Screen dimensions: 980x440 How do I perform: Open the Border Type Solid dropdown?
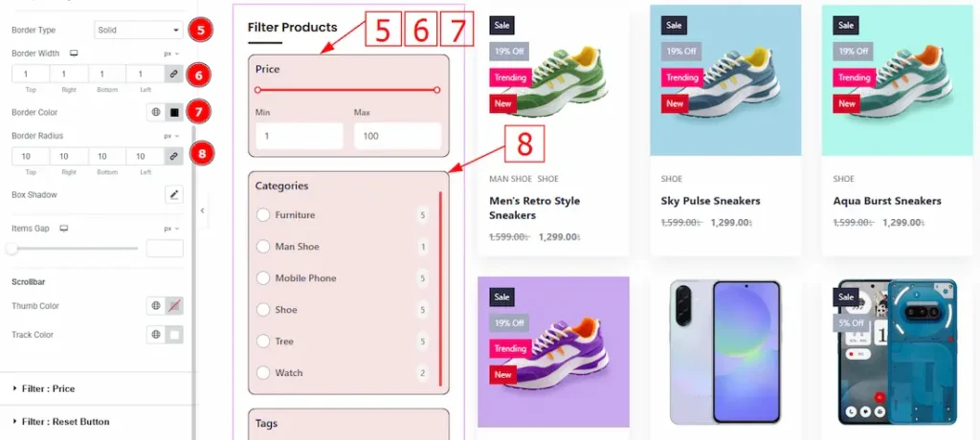139,30
